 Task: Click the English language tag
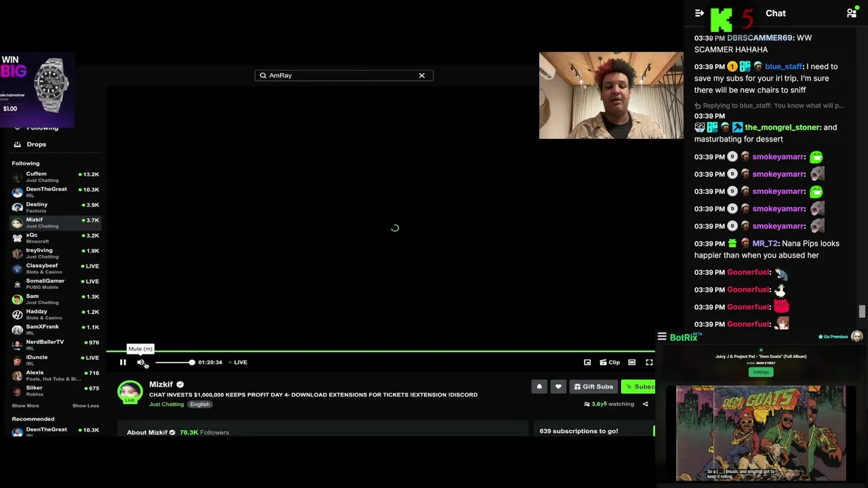pos(199,405)
